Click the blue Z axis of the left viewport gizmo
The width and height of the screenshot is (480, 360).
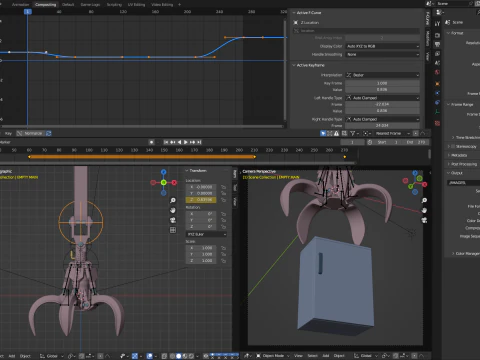click(x=163, y=172)
